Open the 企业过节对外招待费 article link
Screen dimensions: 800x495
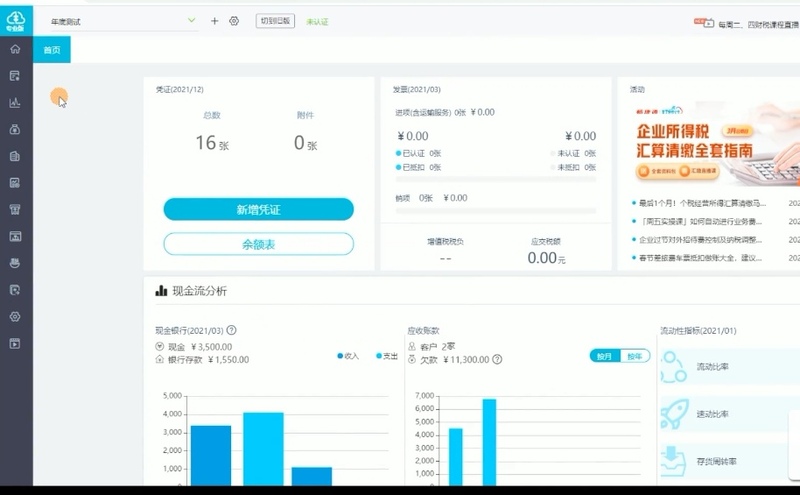click(x=700, y=240)
